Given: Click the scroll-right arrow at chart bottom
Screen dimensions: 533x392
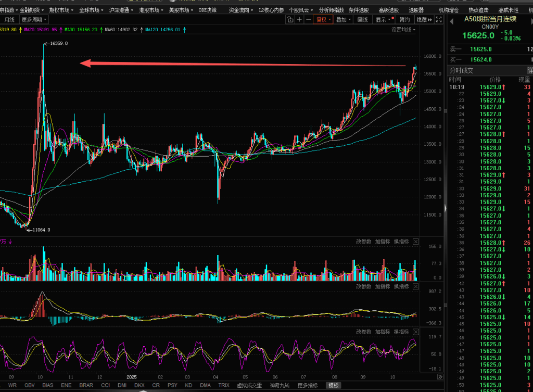Looking at the screenshot, I should (x=440, y=377).
